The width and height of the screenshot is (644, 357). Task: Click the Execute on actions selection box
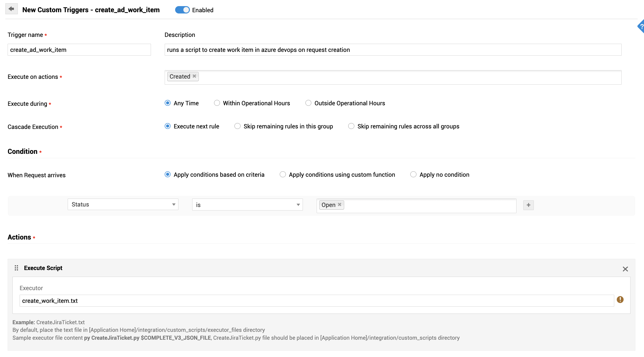(407, 77)
